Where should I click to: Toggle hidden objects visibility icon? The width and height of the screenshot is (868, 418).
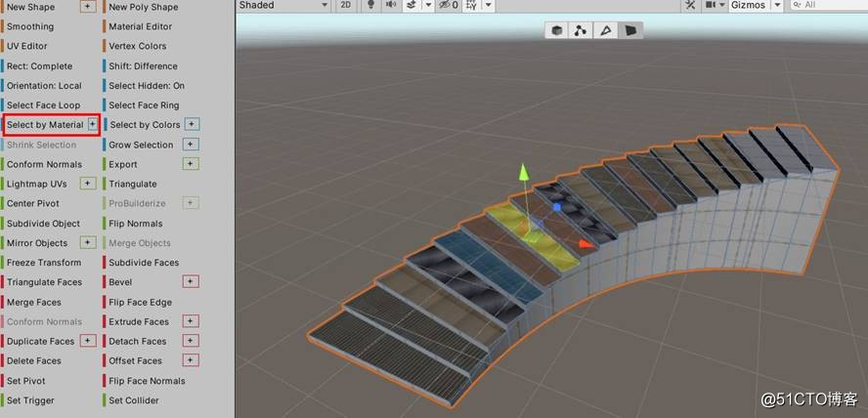click(448, 5)
